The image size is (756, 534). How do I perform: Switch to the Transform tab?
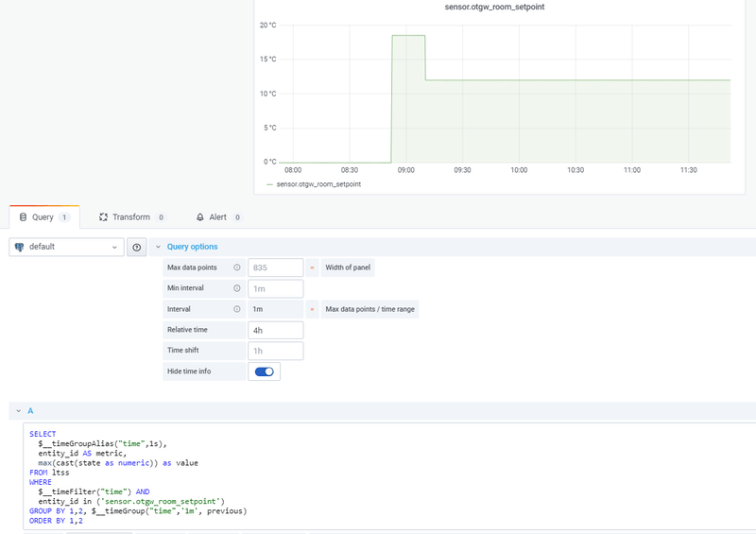tap(130, 217)
